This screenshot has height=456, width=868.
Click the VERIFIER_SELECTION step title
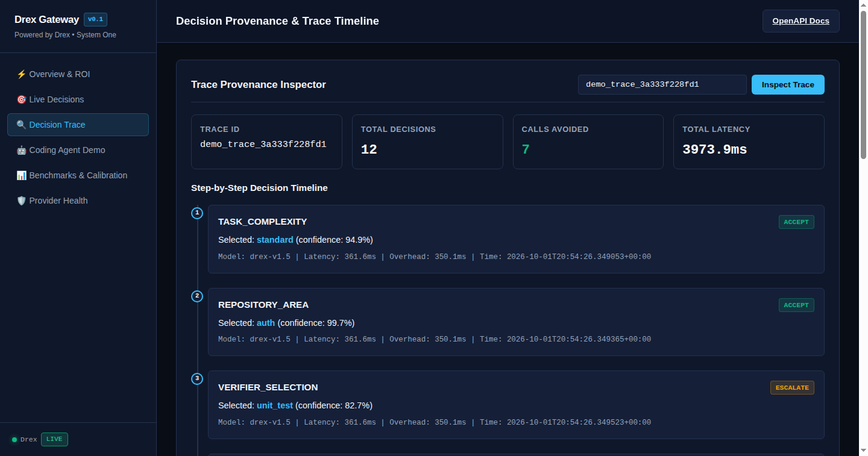(268, 387)
